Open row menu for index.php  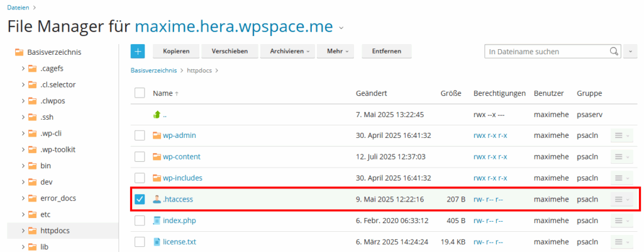coord(621,220)
